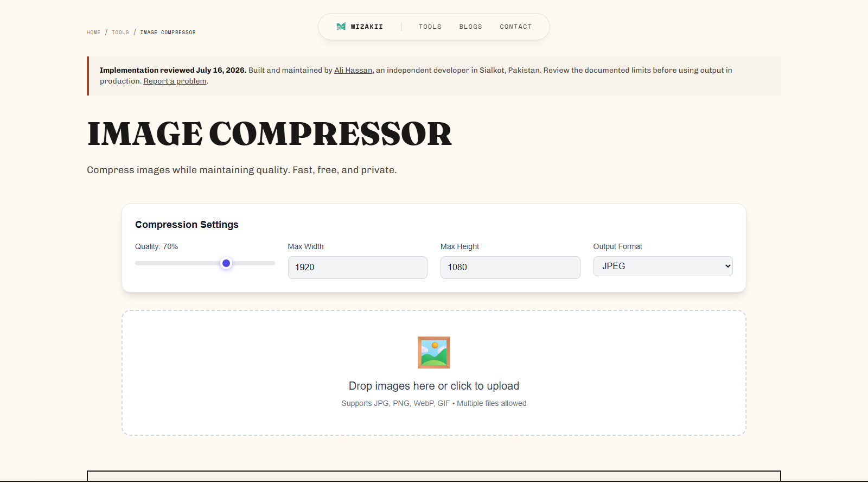Open the TOOLS menu item
This screenshot has width=868, height=483.
[430, 27]
